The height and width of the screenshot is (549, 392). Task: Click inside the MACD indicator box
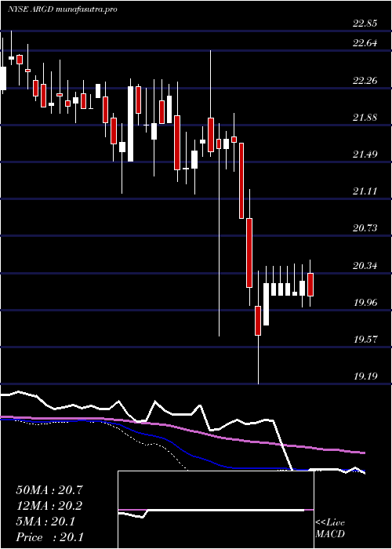tap(216, 510)
